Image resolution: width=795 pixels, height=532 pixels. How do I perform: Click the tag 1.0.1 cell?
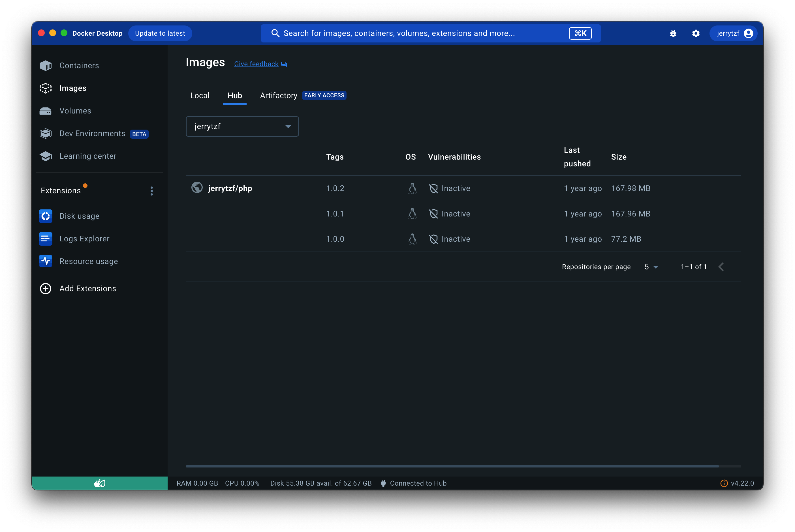click(335, 214)
